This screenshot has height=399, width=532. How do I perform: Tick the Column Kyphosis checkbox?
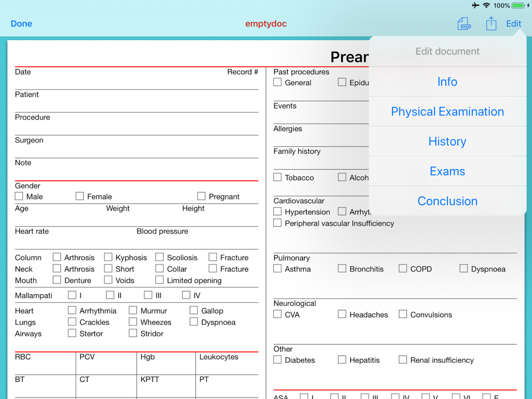(x=108, y=257)
